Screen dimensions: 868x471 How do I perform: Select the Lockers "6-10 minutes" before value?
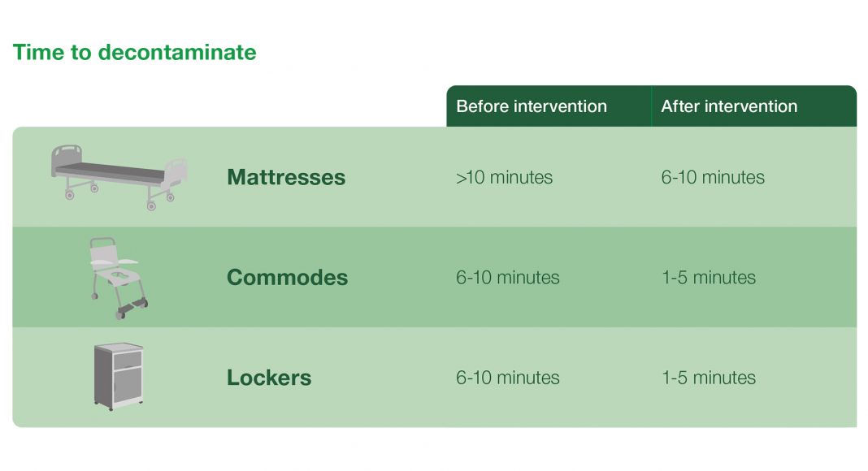[508, 378]
